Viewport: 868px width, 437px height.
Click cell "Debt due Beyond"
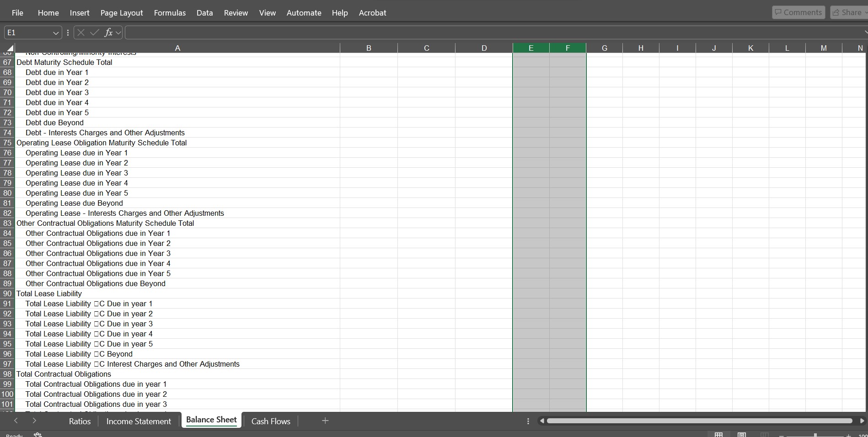coord(177,123)
